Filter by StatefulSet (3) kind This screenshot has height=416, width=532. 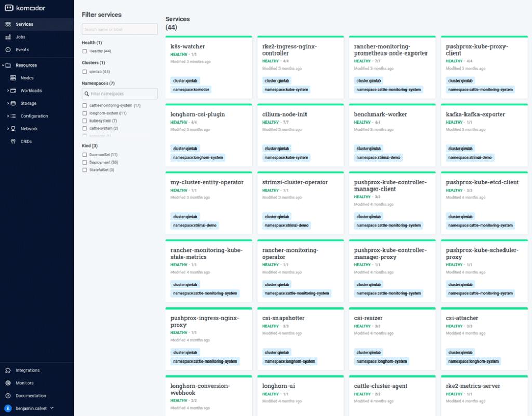coord(85,170)
